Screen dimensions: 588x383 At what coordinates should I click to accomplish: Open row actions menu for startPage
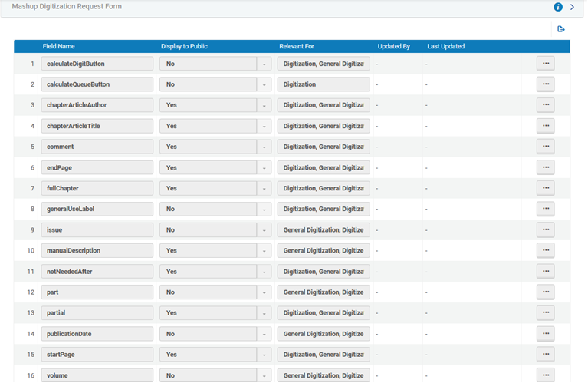pos(546,355)
